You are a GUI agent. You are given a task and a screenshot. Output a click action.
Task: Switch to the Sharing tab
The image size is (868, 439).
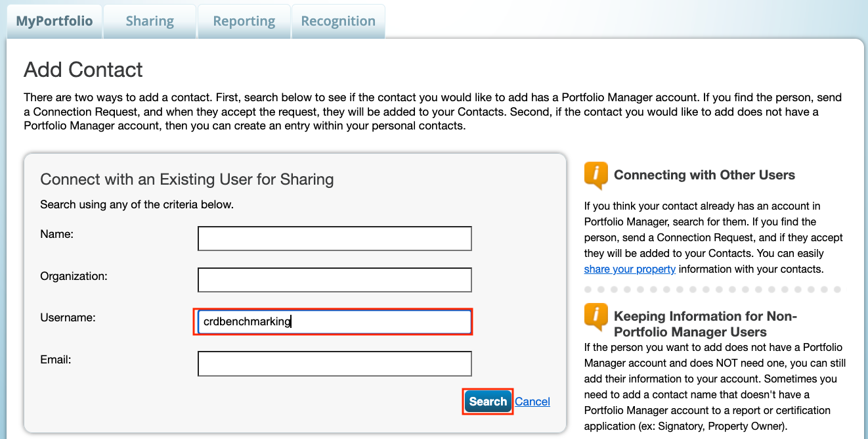[x=150, y=21]
